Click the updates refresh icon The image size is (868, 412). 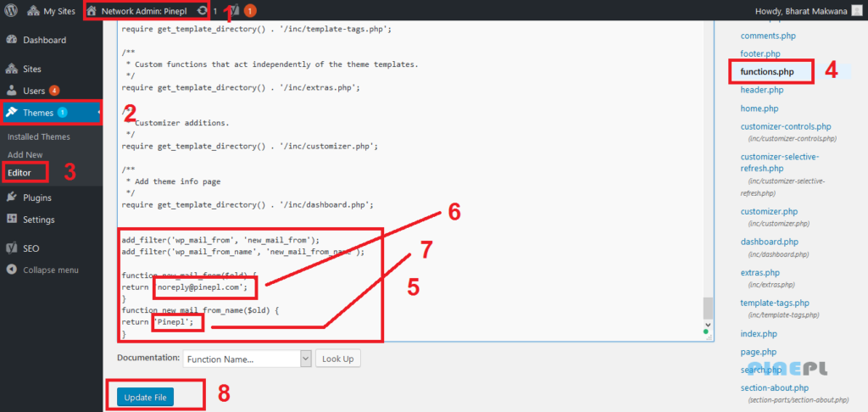click(x=203, y=11)
